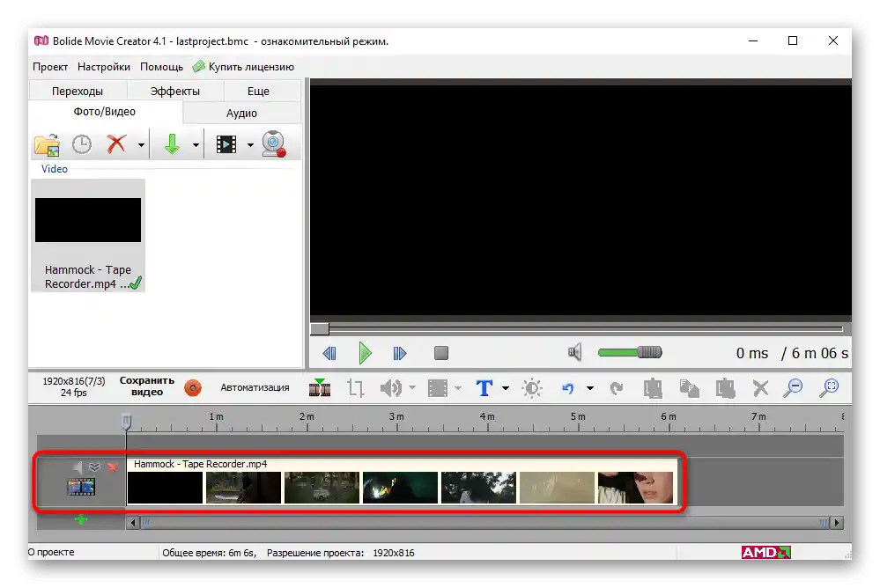Viewport: 880px width, 588px height.
Task: Click the video track type film icon
Action: (81, 487)
